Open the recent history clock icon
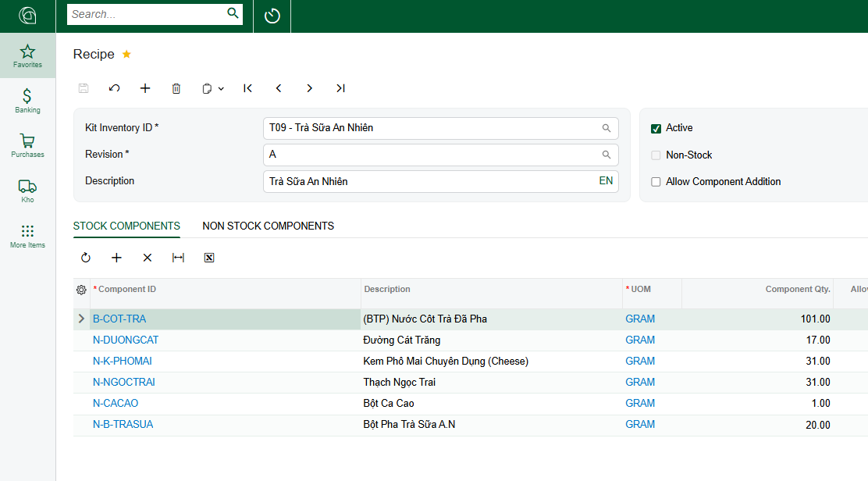This screenshot has height=481, width=868. click(x=272, y=16)
